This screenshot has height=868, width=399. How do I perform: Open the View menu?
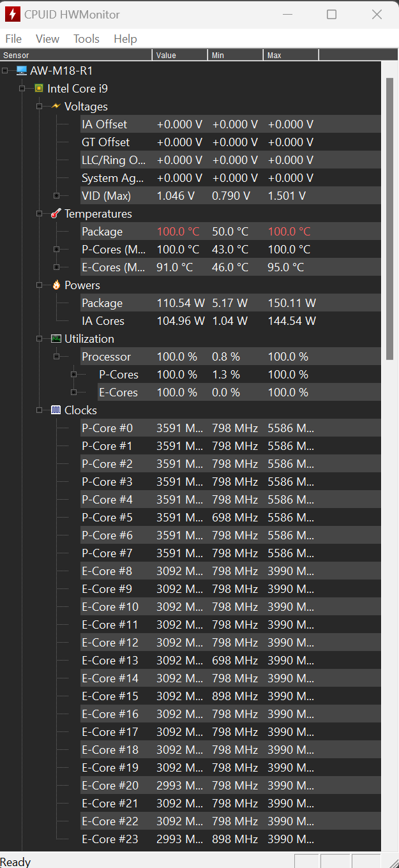point(47,39)
